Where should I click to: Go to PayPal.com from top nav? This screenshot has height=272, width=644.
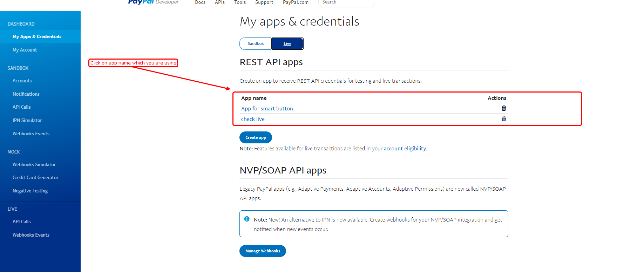[x=296, y=2]
